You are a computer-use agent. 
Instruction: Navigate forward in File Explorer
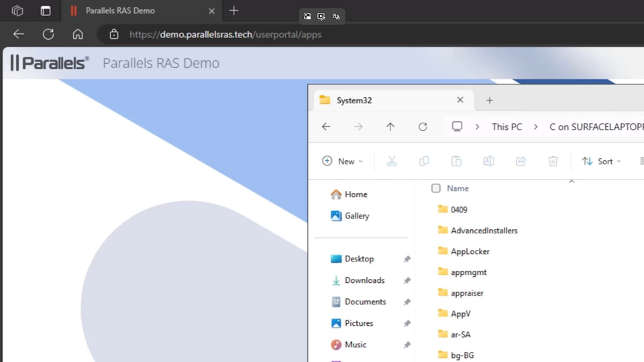[358, 127]
